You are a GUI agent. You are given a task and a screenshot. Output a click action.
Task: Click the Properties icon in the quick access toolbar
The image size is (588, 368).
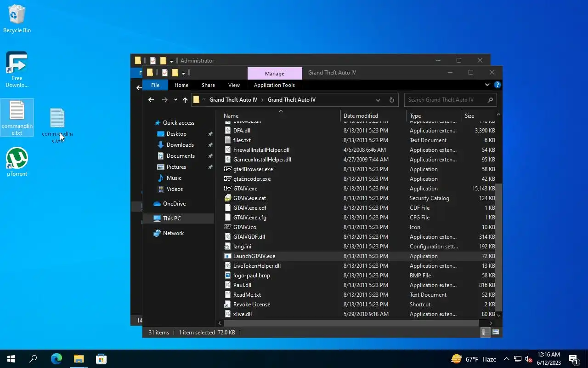tap(165, 73)
